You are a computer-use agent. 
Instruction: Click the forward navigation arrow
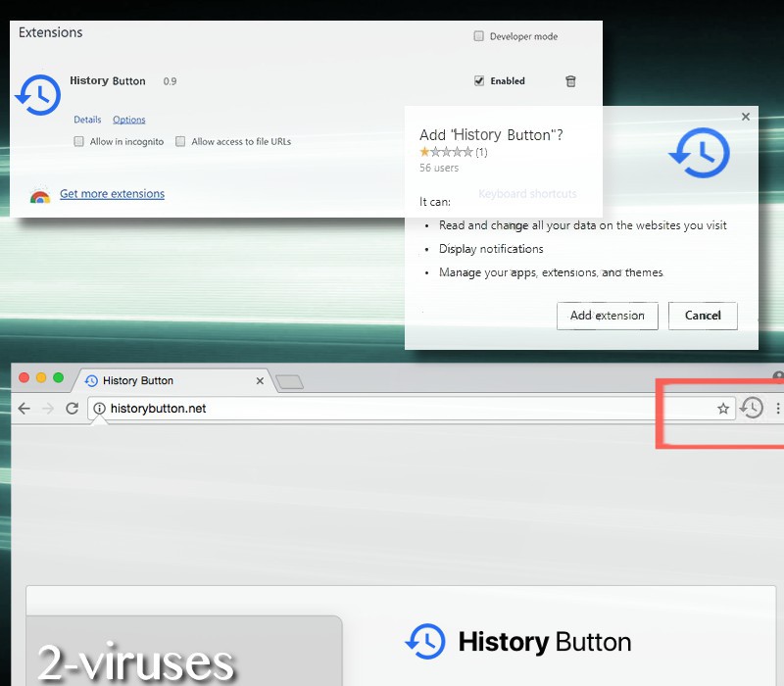pos(48,409)
